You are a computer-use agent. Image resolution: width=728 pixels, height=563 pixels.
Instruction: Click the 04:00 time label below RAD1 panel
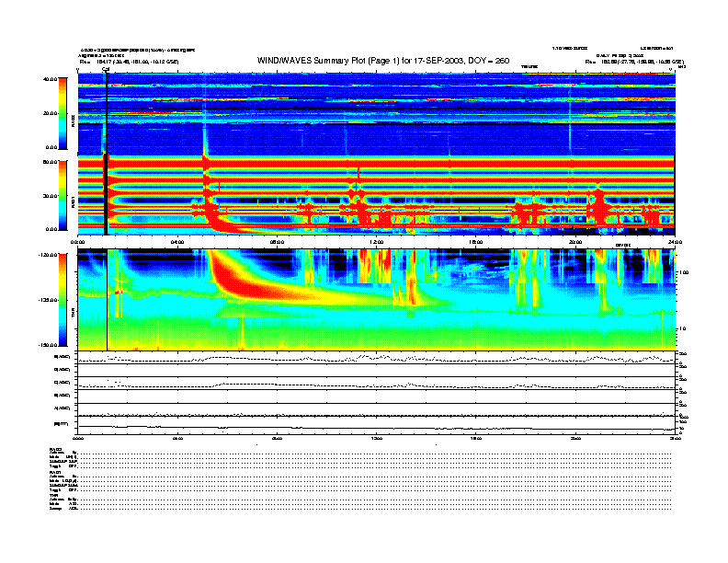[x=178, y=241]
